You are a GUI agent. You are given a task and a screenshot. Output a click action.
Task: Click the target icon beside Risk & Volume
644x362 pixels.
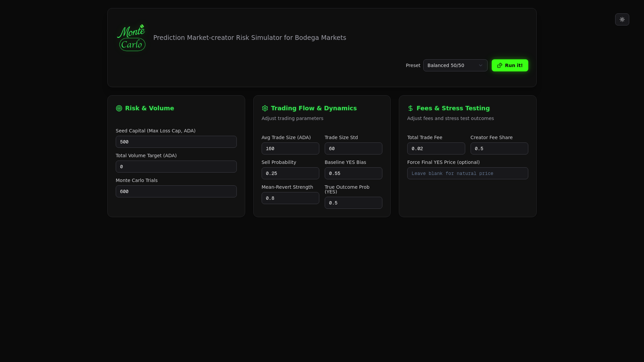119,108
